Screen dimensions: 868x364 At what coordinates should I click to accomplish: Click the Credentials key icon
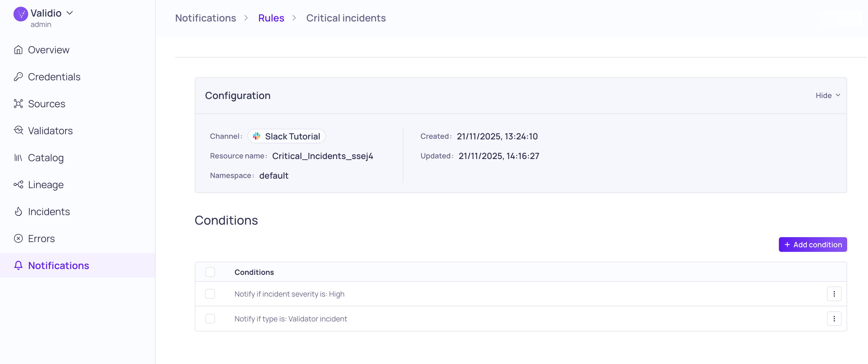18,77
